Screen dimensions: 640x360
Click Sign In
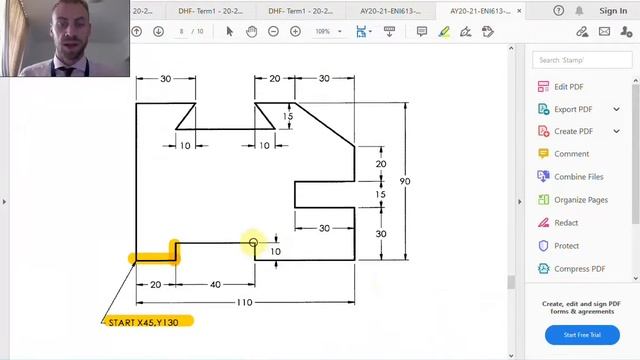[613, 11]
